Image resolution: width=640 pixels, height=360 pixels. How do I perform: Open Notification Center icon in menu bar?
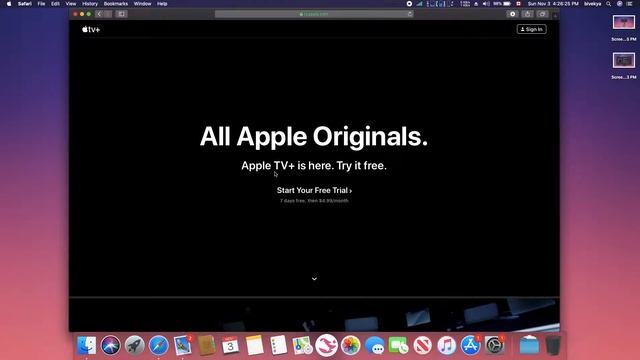click(x=630, y=4)
